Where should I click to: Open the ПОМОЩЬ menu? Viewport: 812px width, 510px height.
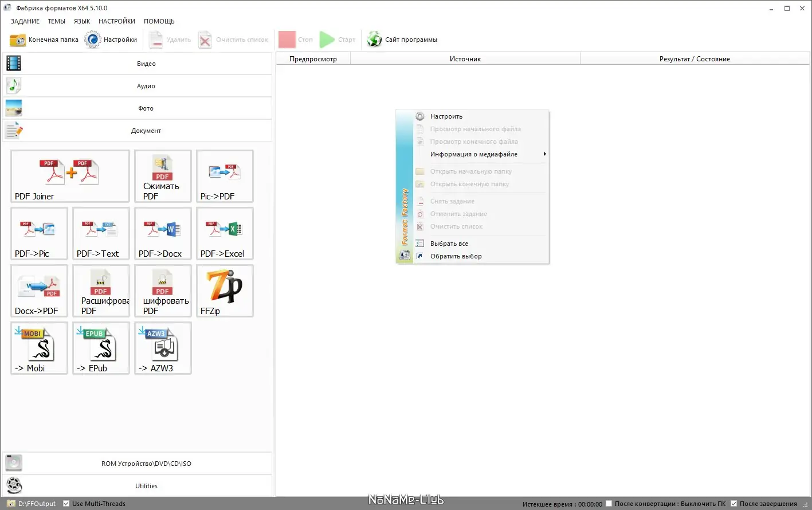[x=159, y=21]
